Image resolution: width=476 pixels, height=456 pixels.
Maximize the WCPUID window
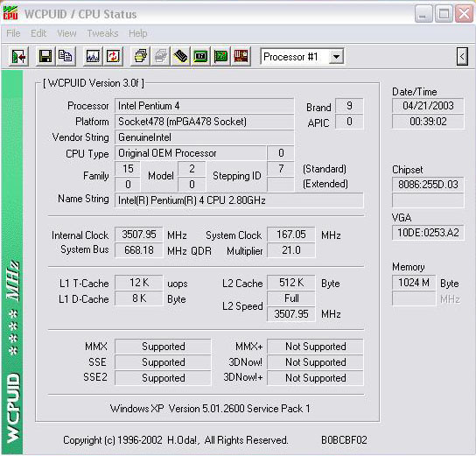(x=444, y=14)
